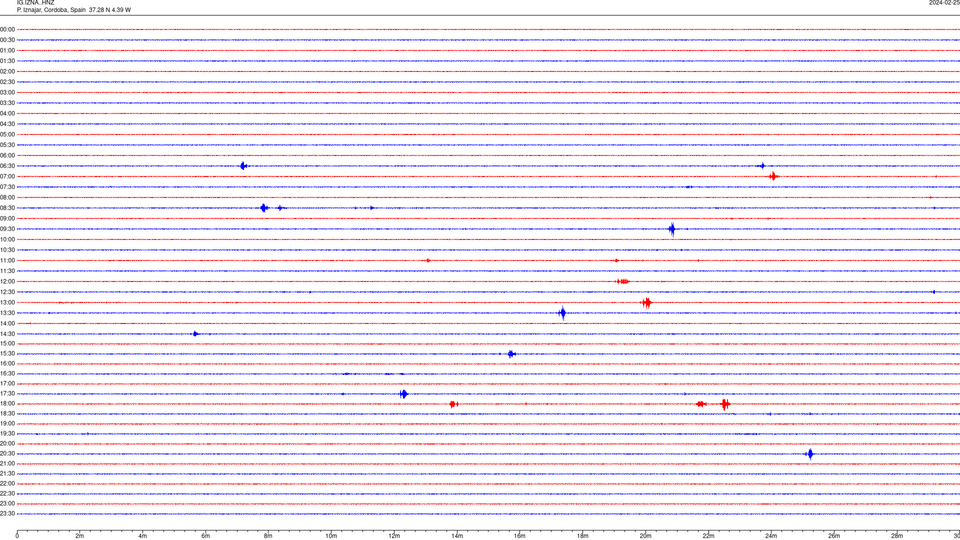Select the blue event spike on the 13:30 trace
The image size is (960, 540).
coord(563,313)
